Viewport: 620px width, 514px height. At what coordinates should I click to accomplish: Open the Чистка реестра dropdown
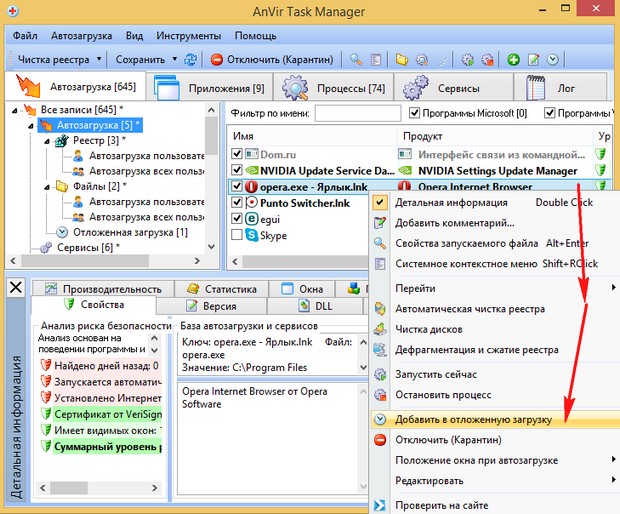[98, 60]
